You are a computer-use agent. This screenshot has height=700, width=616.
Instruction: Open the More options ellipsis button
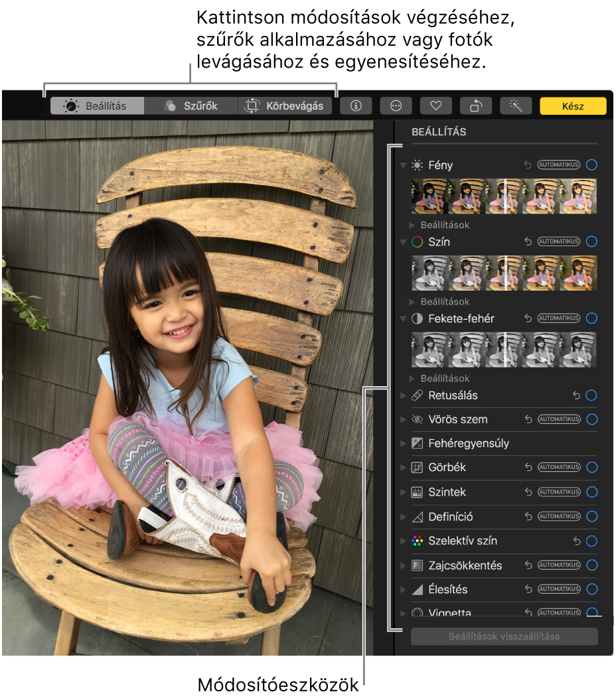pos(396,105)
